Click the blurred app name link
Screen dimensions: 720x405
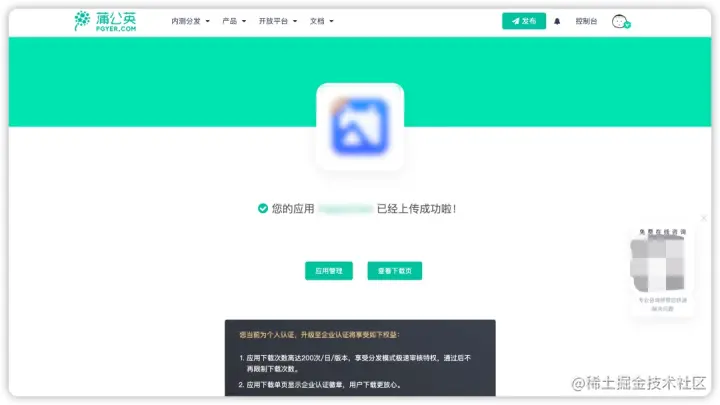point(346,209)
